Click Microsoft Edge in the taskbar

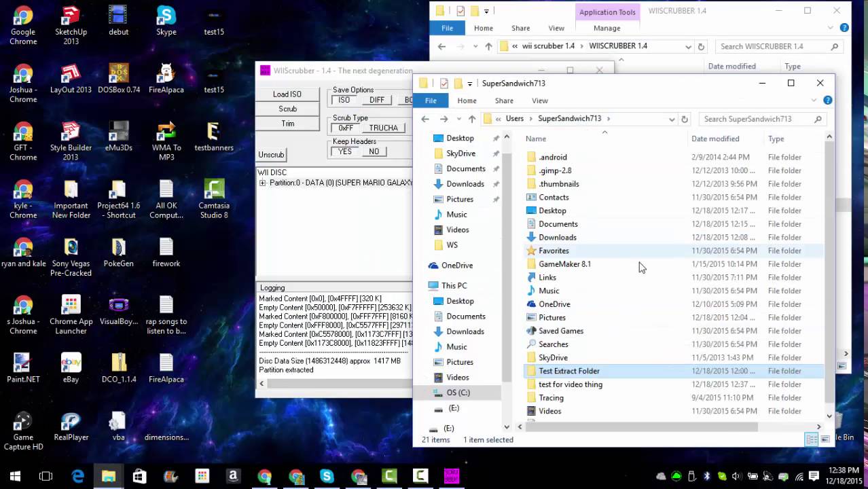tap(77, 476)
